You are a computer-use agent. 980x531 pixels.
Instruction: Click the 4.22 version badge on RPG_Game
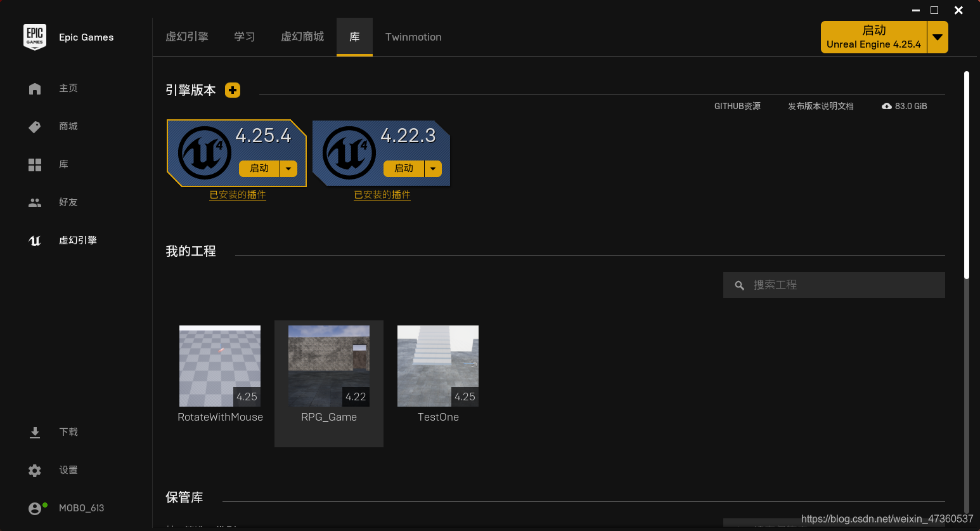pyautogui.click(x=356, y=397)
